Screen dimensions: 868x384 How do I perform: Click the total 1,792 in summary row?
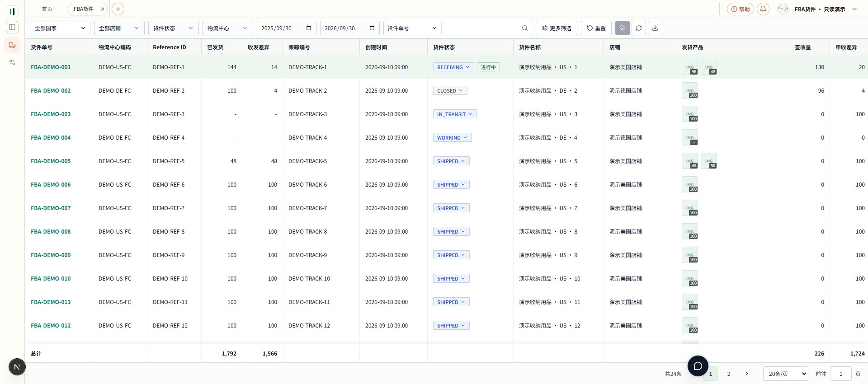tap(229, 353)
